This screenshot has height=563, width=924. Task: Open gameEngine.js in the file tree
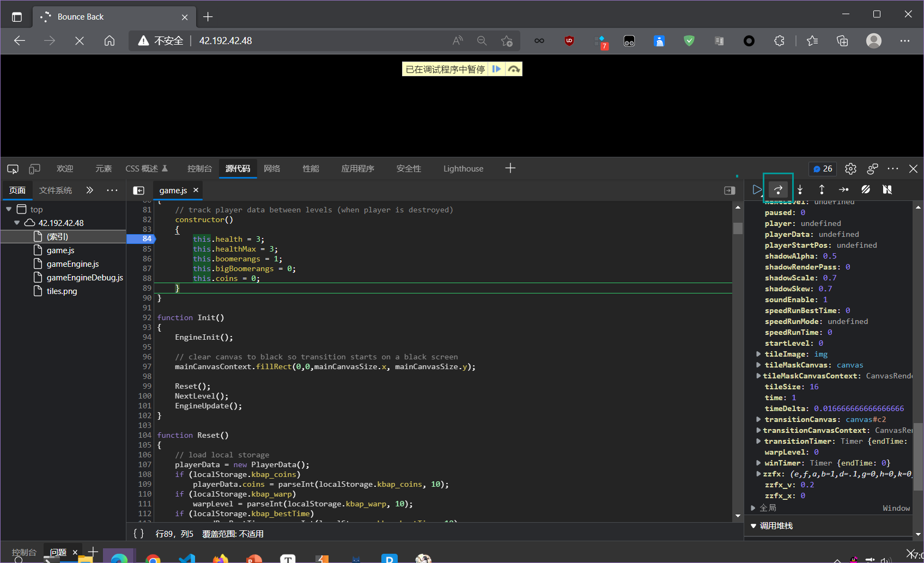[72, 264]
